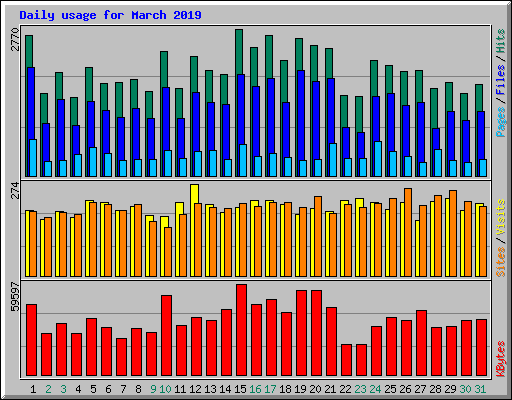Screen dimensions: 512x400
Task: Select the blue files bar for day 1
Action: click(x=31, y=103)
